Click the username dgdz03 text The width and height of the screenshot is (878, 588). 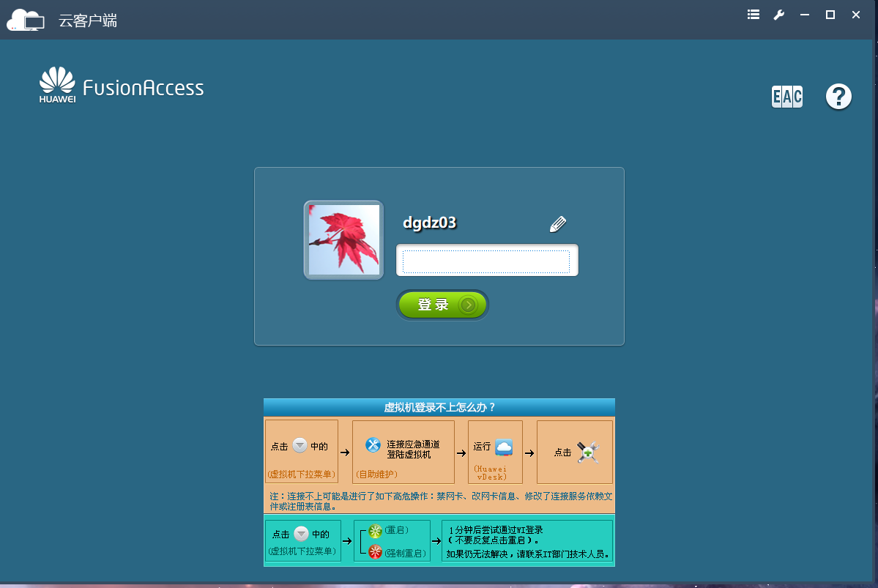430,223
